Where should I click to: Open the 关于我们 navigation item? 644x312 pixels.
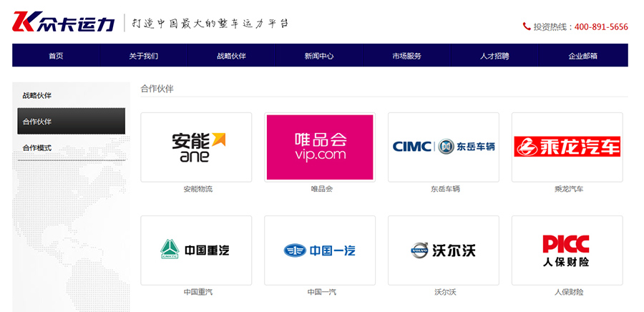click(143, 55)
